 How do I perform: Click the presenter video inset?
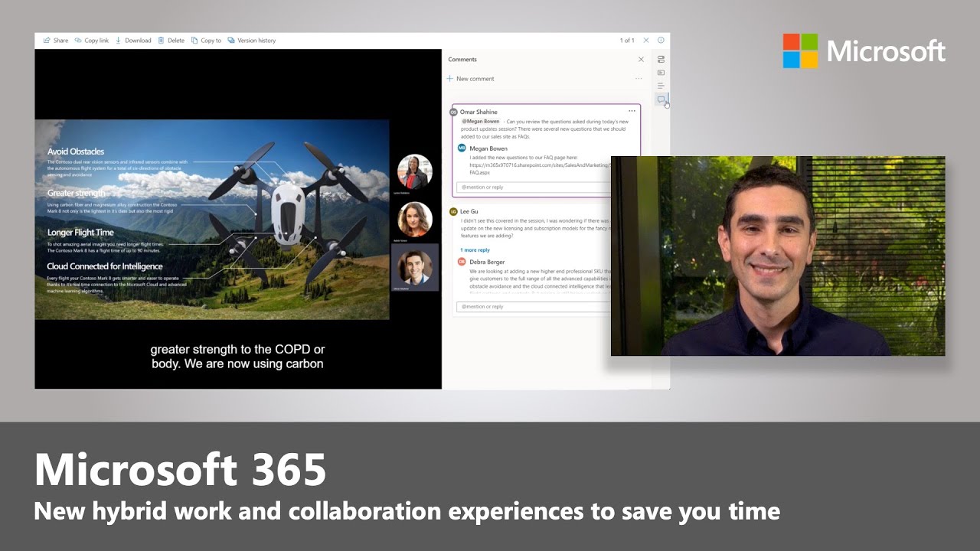tap(778, 256)
